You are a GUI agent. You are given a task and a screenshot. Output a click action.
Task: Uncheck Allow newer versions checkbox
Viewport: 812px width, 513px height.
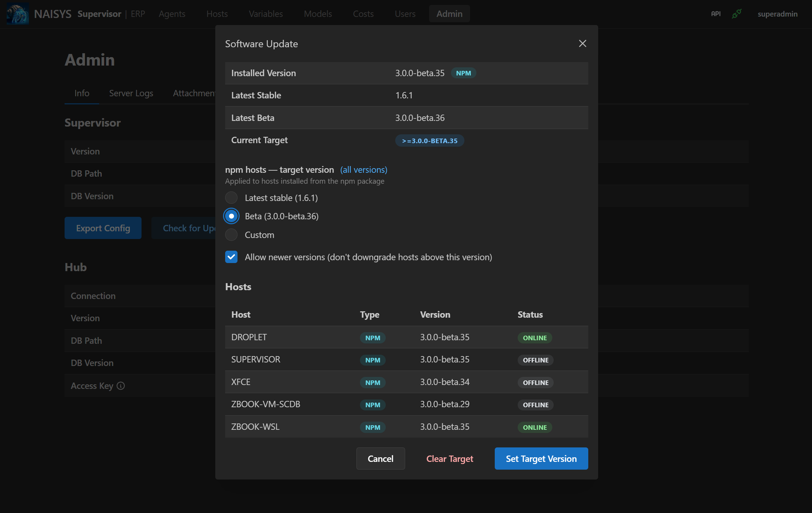coord(231,257)
